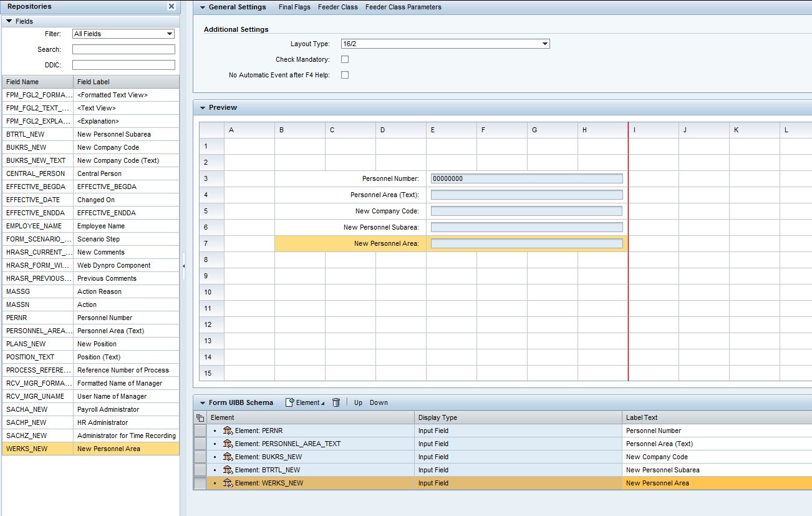
Task: Click the Element: PERNR icon
Action: tap(228, 431)
